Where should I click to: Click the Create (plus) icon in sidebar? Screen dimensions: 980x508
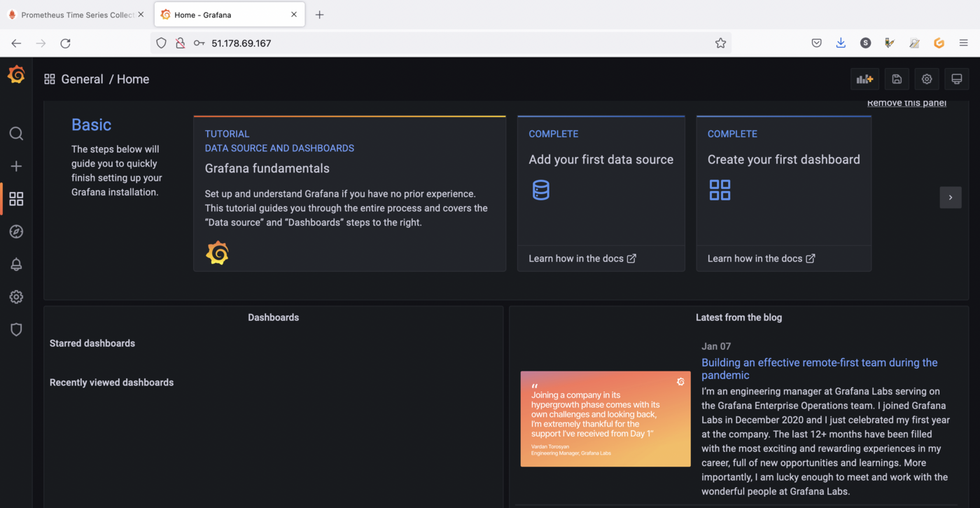pos(16,166)
